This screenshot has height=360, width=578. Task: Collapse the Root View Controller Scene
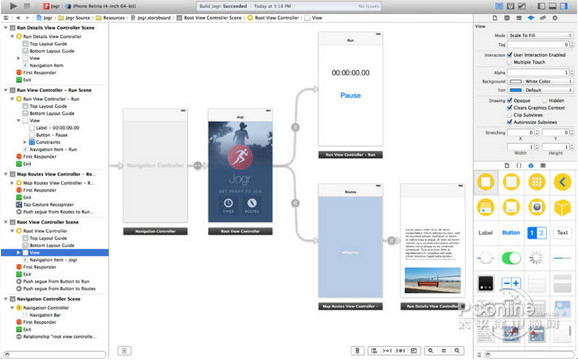click(6, 222)
